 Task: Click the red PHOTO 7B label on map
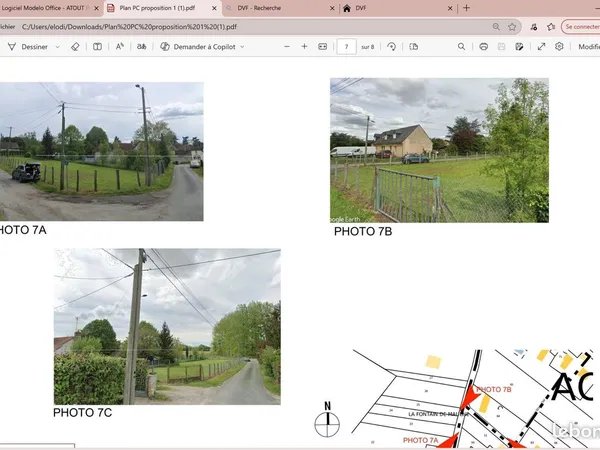pos(494,390)
